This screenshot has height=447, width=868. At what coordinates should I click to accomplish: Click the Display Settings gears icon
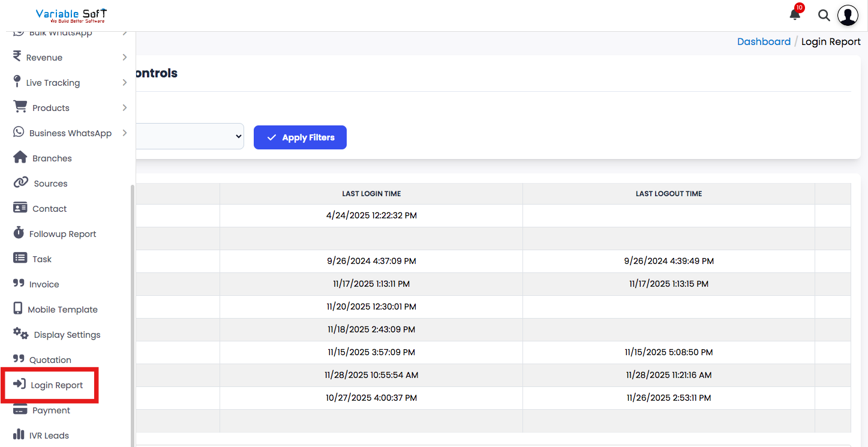(21, 334)
